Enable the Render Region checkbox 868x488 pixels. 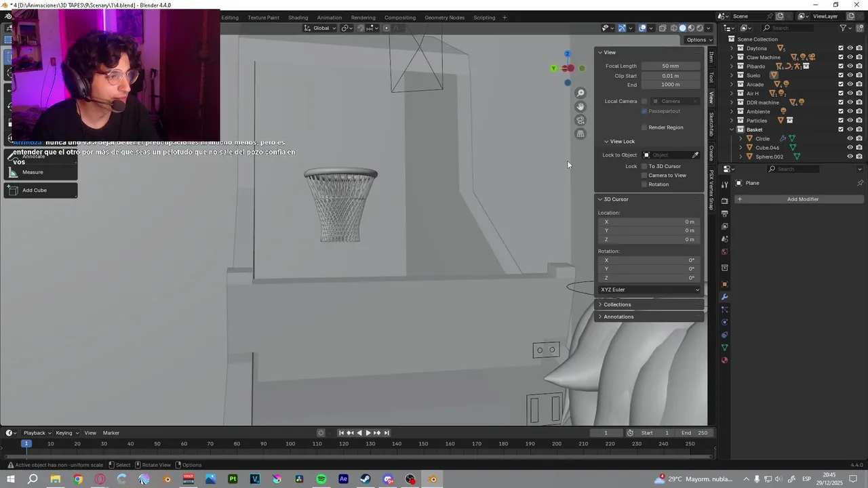644,127
